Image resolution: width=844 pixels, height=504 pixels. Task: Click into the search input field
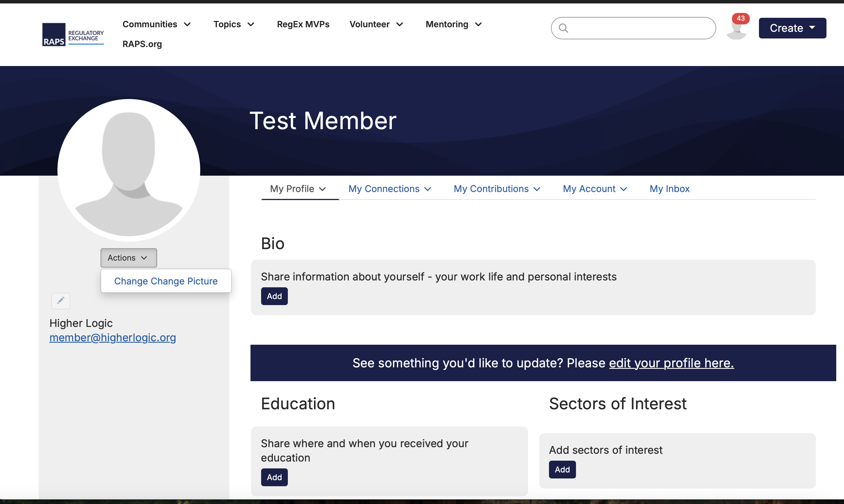[x=639, y=28]
